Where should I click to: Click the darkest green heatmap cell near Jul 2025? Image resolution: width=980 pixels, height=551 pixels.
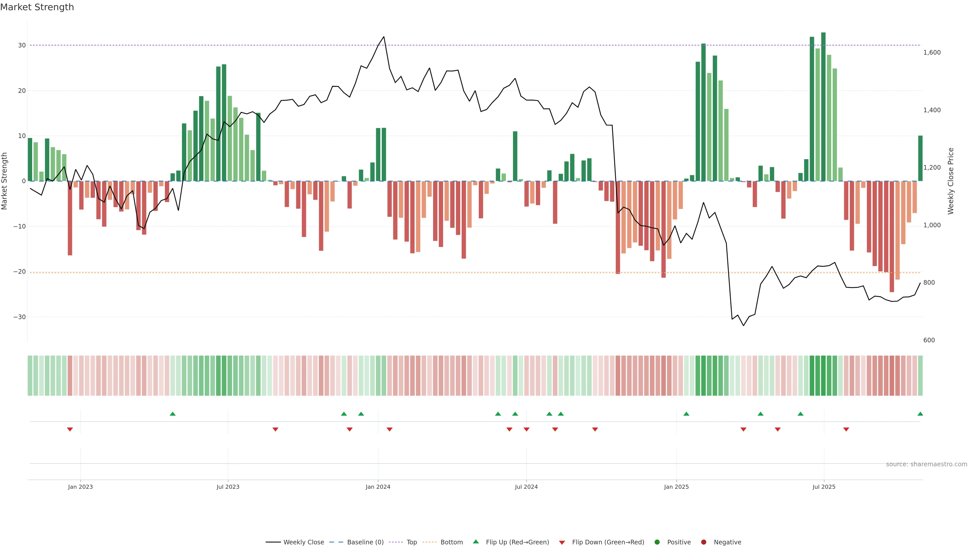(823, 375)
